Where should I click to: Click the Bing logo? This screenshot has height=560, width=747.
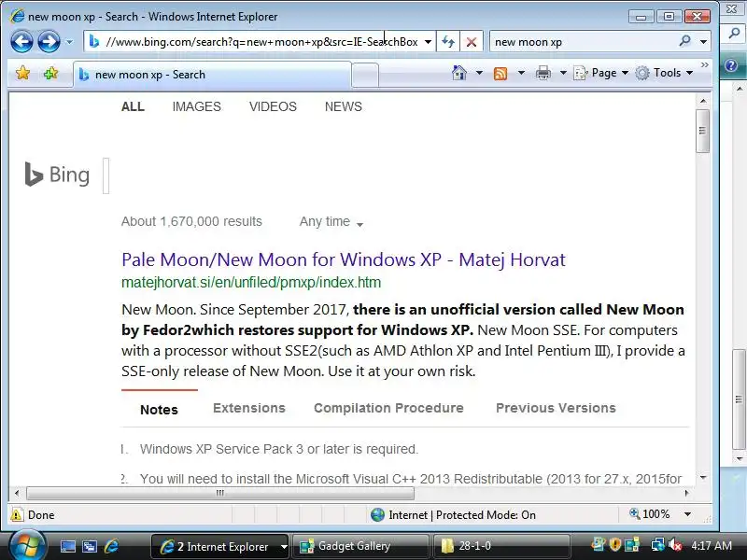(57, 175)
